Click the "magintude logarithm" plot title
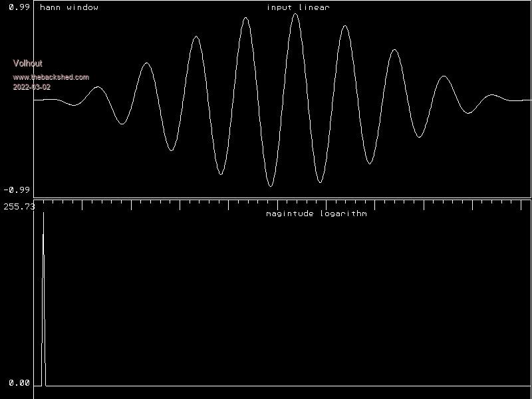 pos(316,213)
